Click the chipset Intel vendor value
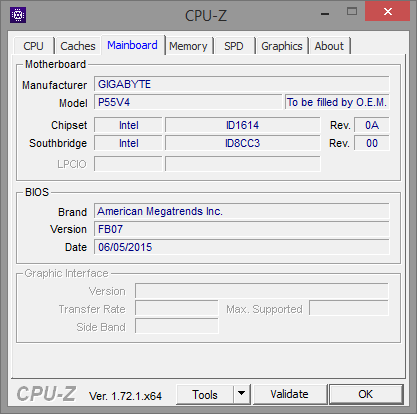 128,125
